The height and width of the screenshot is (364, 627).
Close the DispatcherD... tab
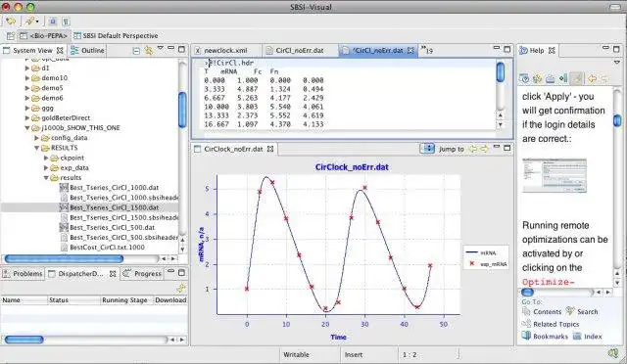pos(113,274)
